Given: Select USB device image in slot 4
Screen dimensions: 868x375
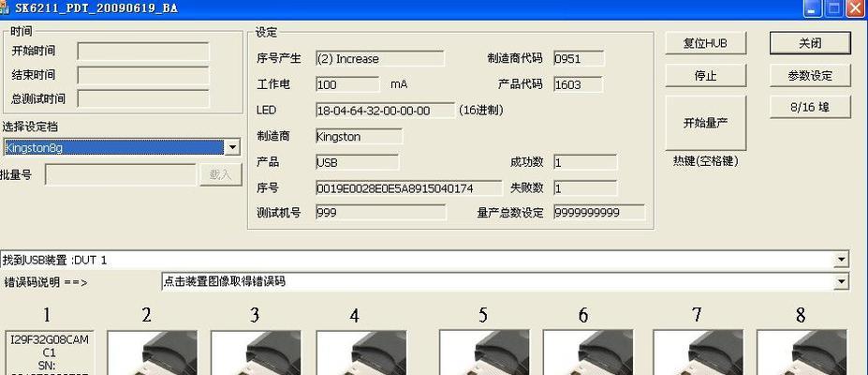Looking at the screenshot, I should (360, 352).
